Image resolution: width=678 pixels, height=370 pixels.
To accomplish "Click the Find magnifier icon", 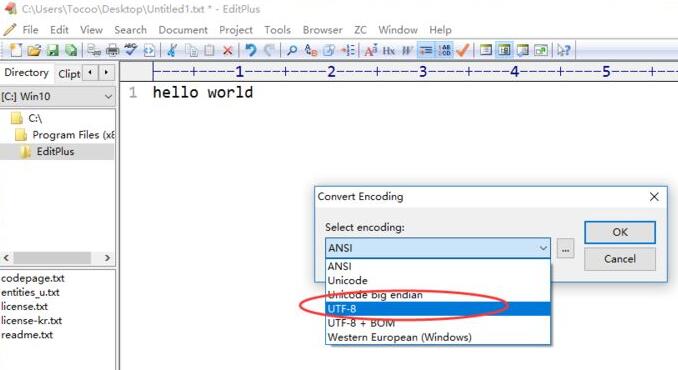I will 292,51.
